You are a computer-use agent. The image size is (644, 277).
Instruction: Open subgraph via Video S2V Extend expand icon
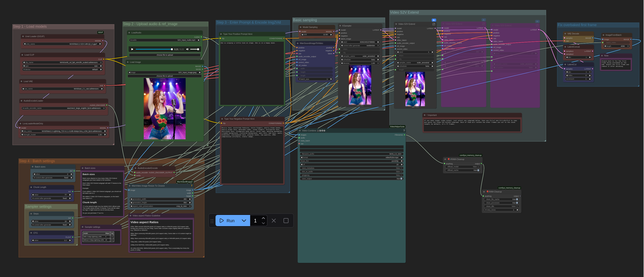point(434,24)
